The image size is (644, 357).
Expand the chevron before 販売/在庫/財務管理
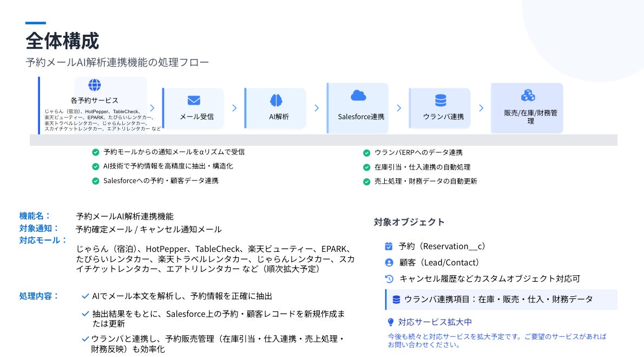tap(481, 108)
